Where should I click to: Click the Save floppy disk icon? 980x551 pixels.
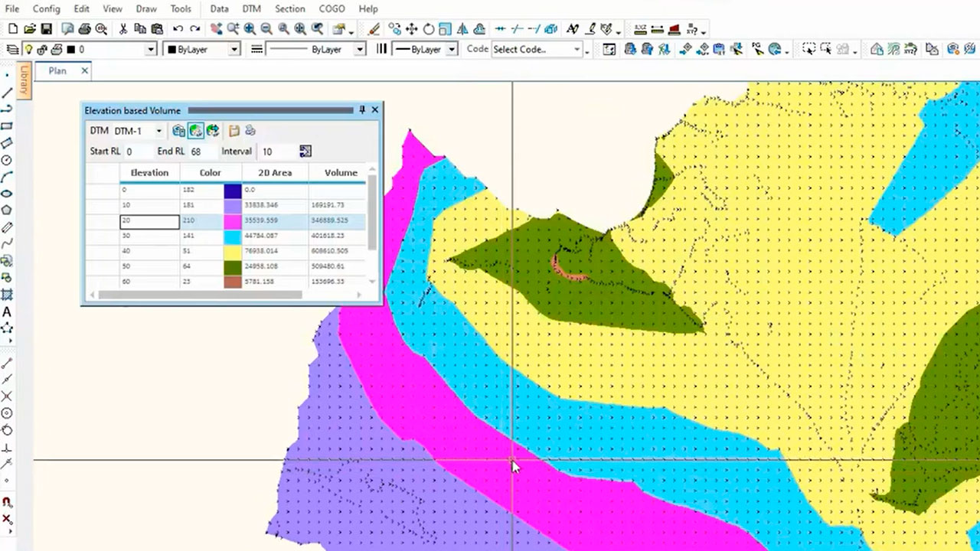pyautogui.click(x=46, y=29)
